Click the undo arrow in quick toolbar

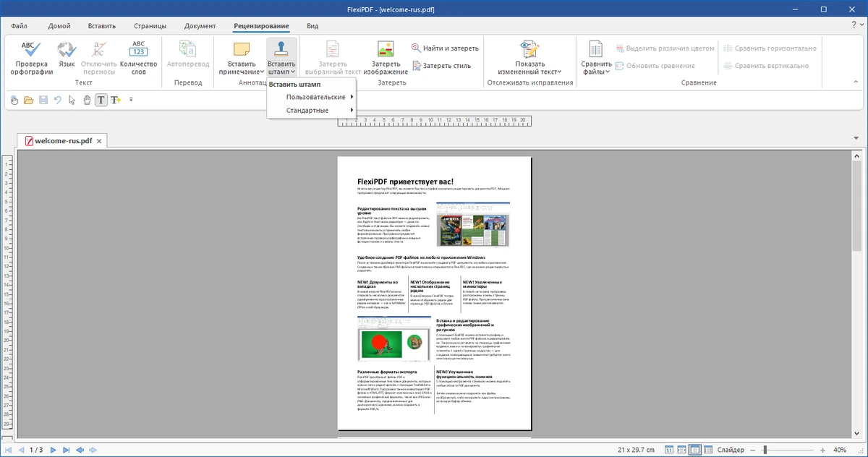[58, 100]
